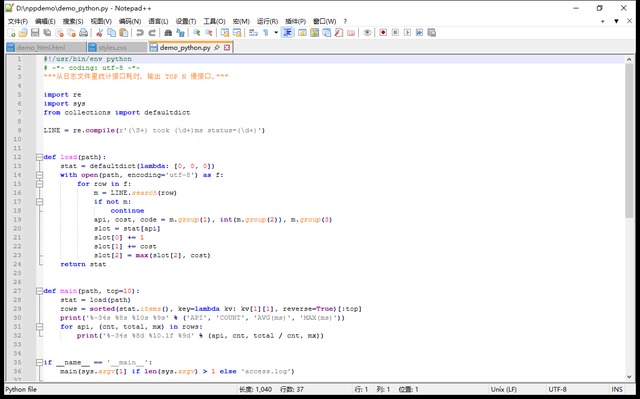The height and width of the screenshot is (399, 640).
Task: Toggle INS overwrite mode in status bar
Action: click(617, 389)
